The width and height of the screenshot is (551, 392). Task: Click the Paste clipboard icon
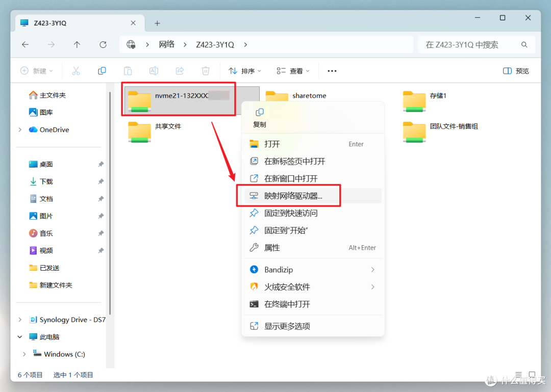click(x=128, y=71)
